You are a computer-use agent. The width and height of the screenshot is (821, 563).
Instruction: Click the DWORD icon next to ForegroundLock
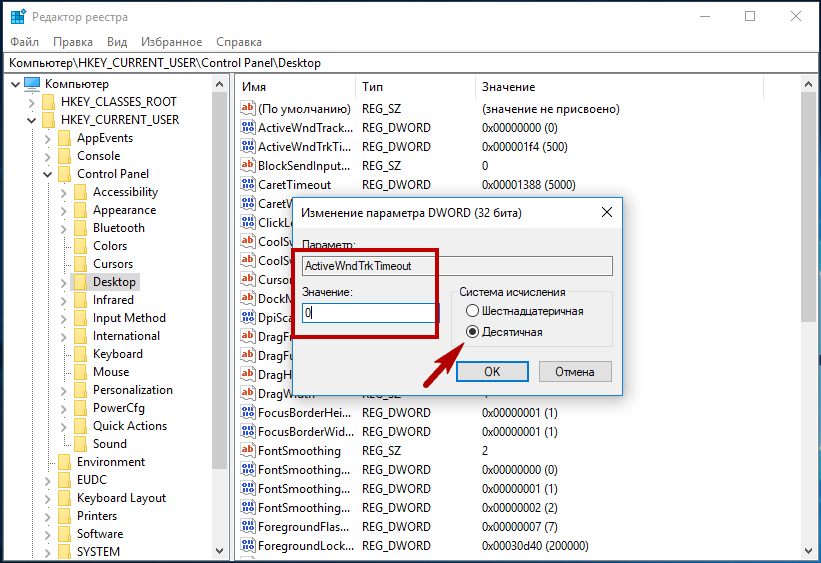point(248,546)
